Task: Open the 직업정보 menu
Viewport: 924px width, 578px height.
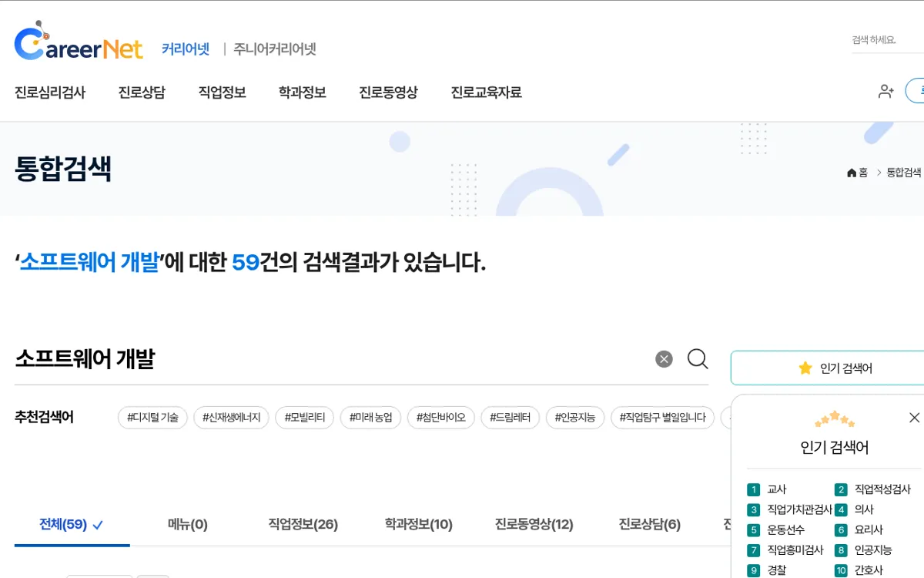Action: pyautogui.click(x=222, y=92)
